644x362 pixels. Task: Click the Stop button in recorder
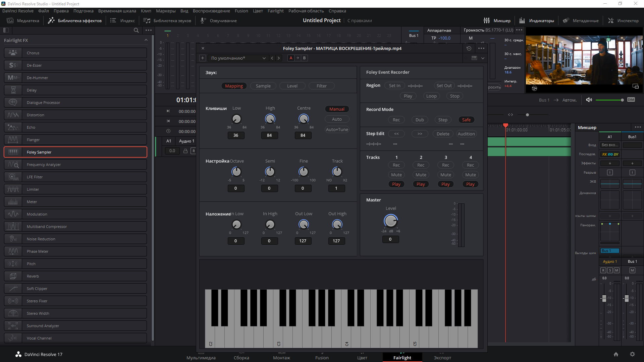(454, 96)
